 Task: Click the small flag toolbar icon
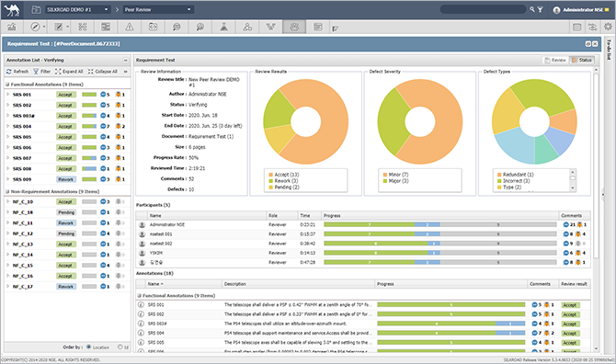[335, 28]
